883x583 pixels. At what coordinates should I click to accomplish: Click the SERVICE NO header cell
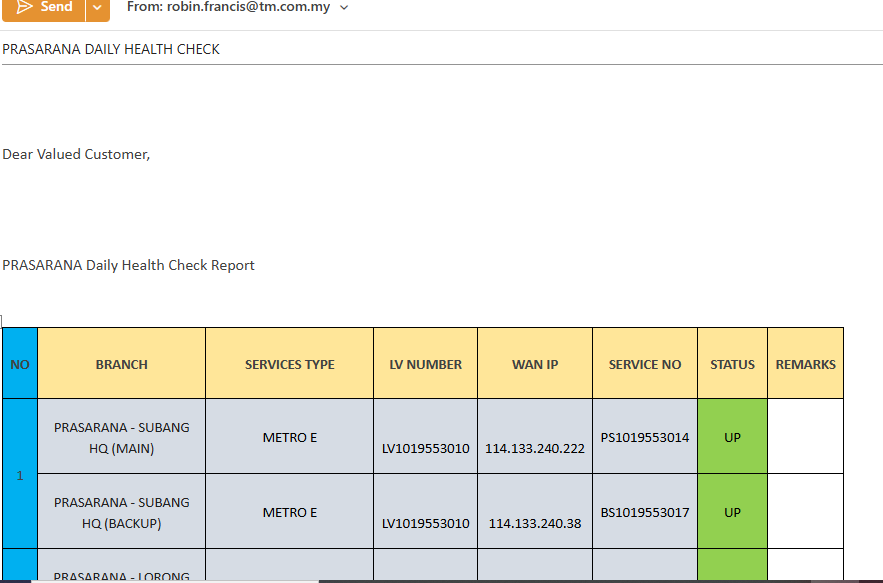click(645, 364)
